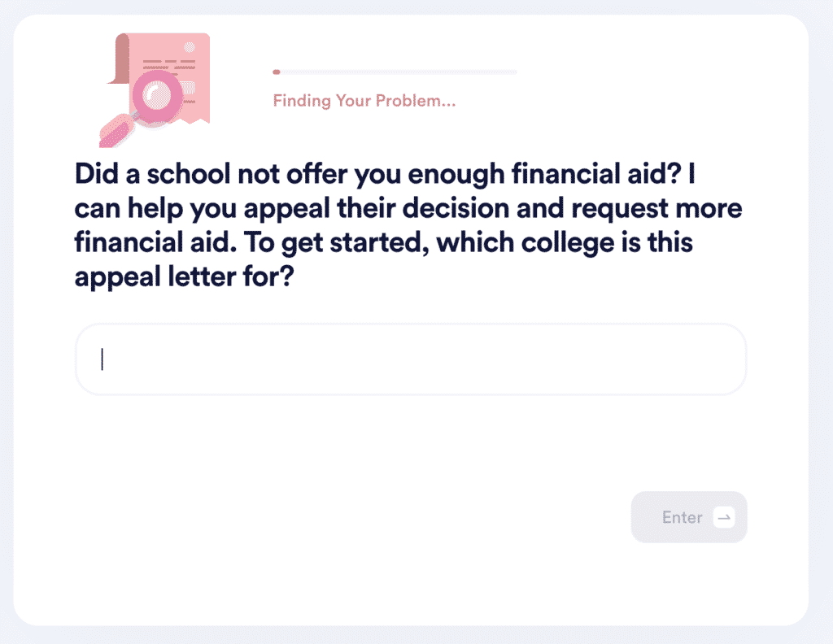Click the 'Finding Your Problem...' label
The image size is (833, 644).
pos(364,100)
